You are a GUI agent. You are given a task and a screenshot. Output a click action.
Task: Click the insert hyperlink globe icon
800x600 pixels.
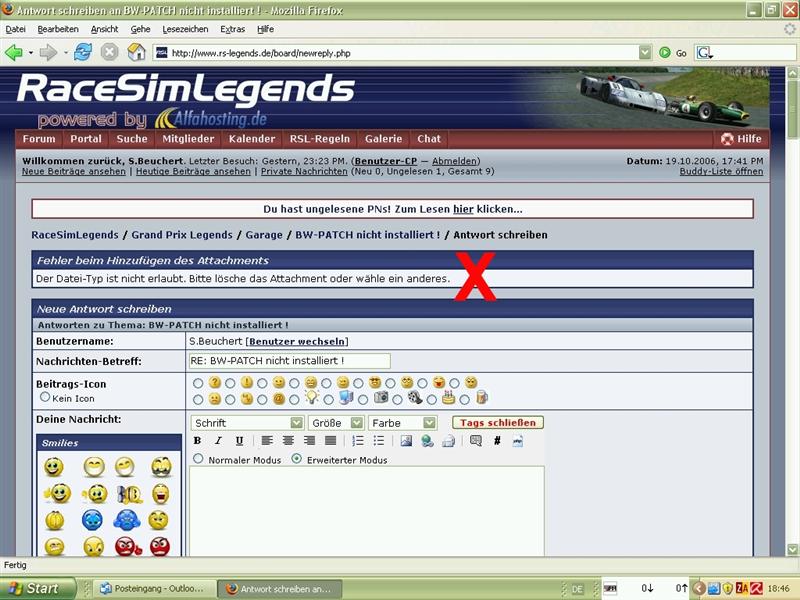tap(427, 441)
